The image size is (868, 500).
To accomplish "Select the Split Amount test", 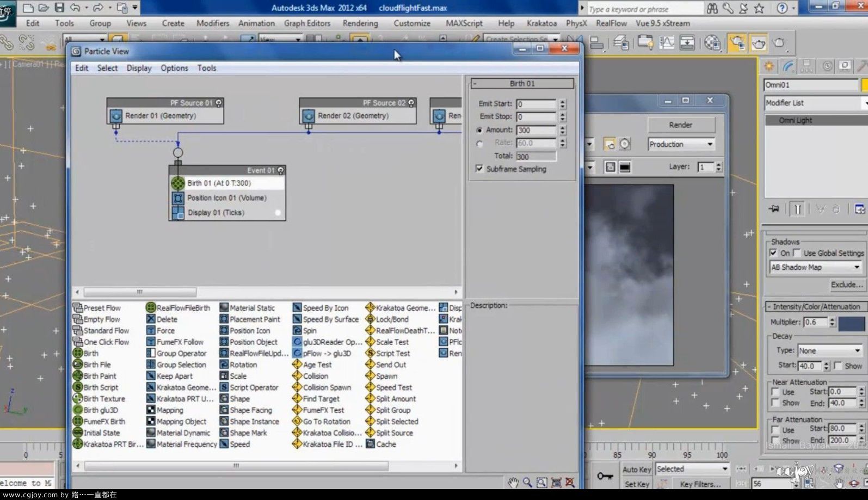I will (x=390, y=399).
